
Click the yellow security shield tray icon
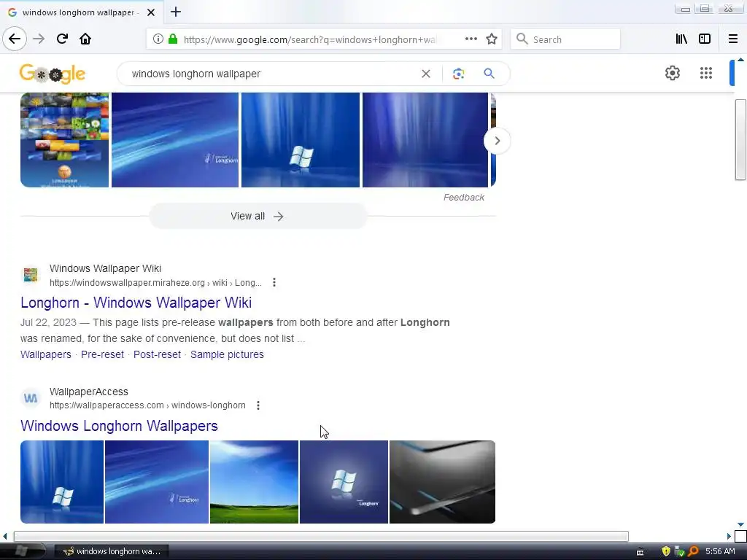(x=666, y=551)
